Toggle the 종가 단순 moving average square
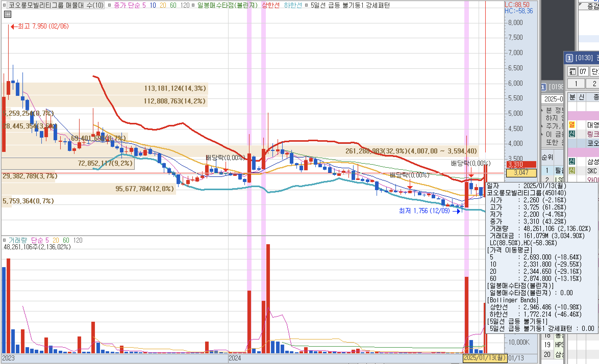 click(x=109, y=5)
